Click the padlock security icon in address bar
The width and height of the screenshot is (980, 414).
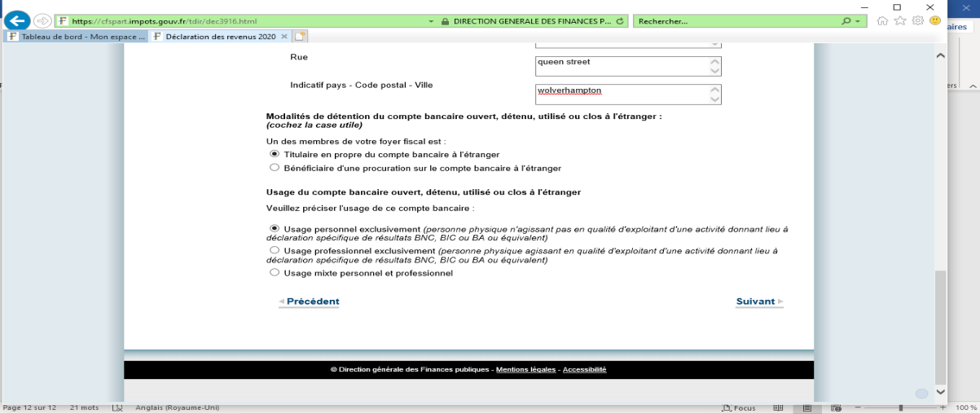point(444,21)
